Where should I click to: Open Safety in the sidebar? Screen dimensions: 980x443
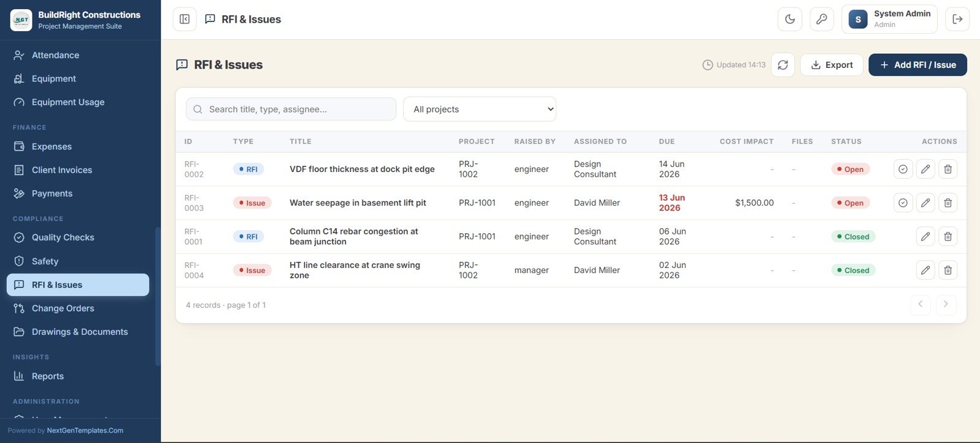click(x=78, y=261)
